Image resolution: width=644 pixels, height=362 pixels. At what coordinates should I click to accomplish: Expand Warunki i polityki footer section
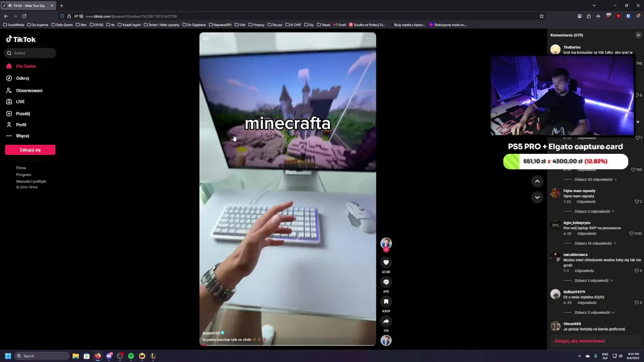click(31, 182)
